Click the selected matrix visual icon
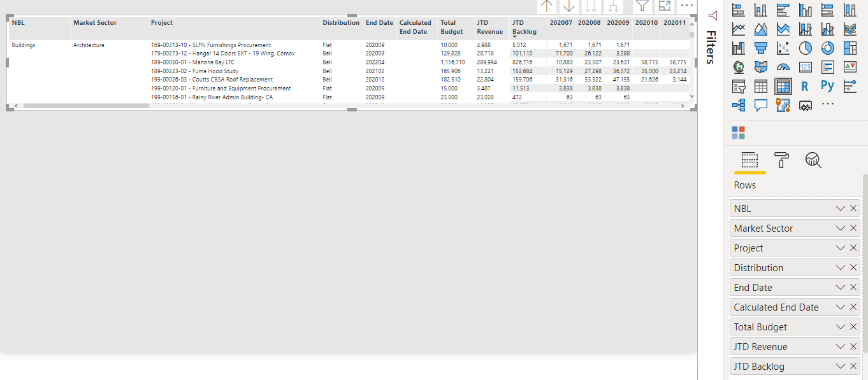This screenshot has width=868, height=380. point(783,86)
